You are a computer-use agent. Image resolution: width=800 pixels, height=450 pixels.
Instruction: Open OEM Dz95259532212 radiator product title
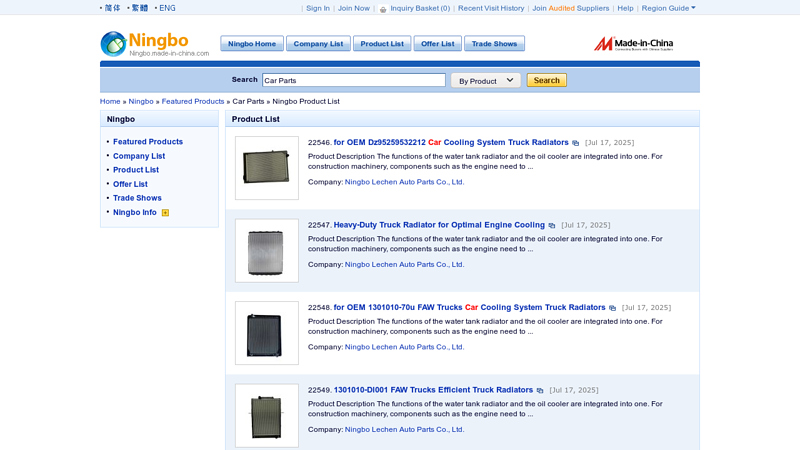451,142
